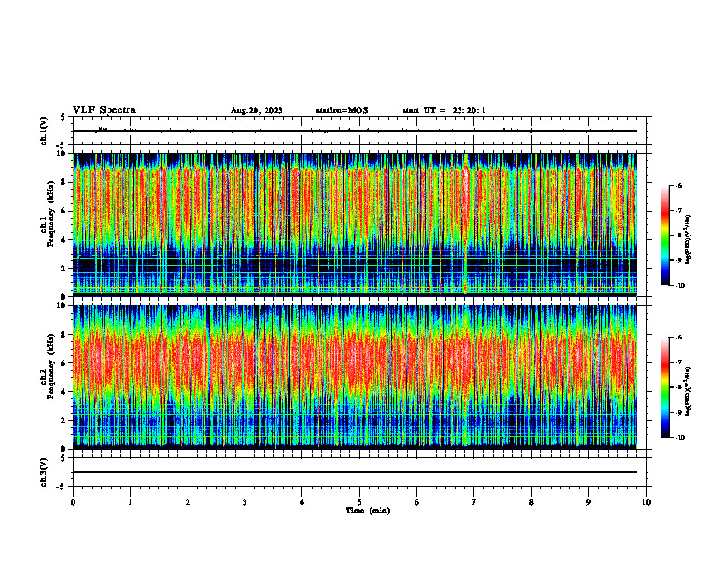The height and width of the screenshot is (563, 728).
Task: Click the ch.2 colorbar log(PSD) label
Action: [688, 391]
